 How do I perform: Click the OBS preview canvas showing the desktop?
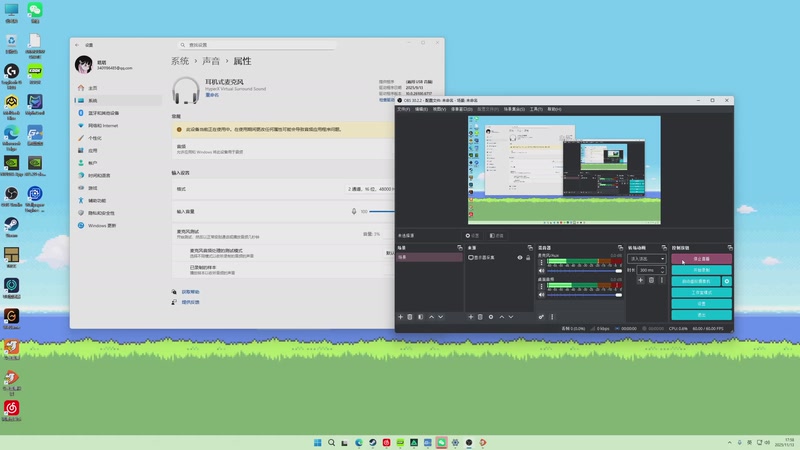564,170
